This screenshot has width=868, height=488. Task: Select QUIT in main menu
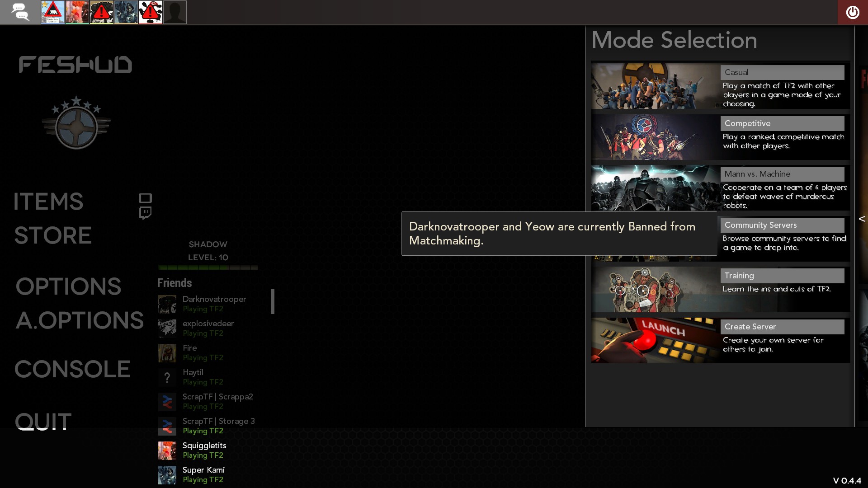pos(43,421)
